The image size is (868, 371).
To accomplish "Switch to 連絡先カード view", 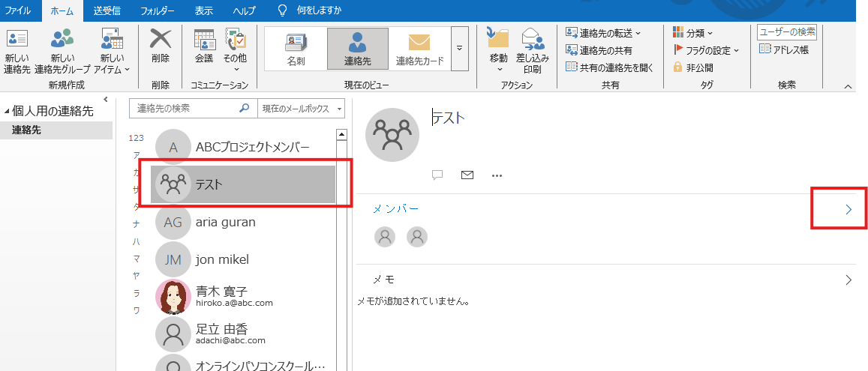I will (x=419, y=49).
